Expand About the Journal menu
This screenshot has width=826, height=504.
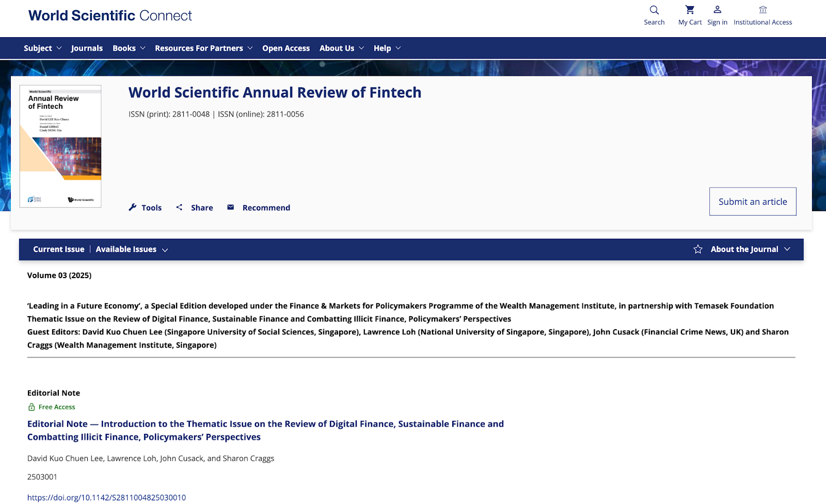pos(750,250)
